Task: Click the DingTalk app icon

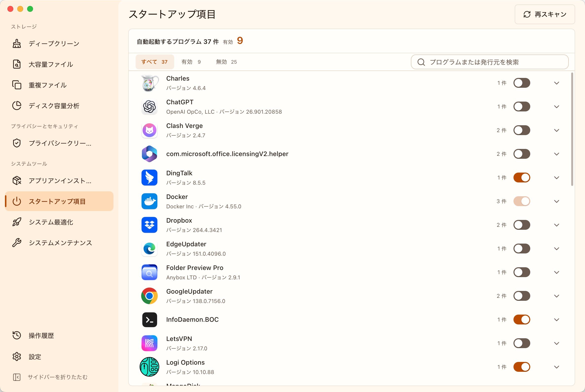Action: pyautogui.click(x=149, y=178)
